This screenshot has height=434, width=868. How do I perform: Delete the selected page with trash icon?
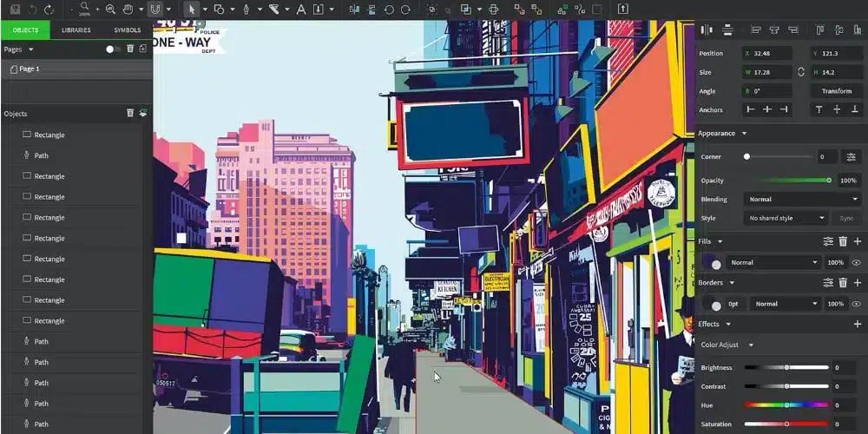[130, 49]
